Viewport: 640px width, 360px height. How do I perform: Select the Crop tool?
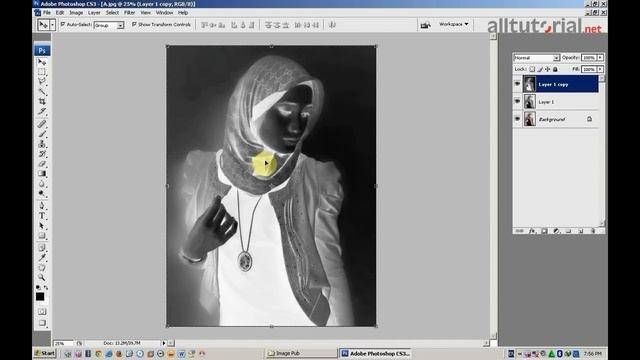tap(42, 102)
